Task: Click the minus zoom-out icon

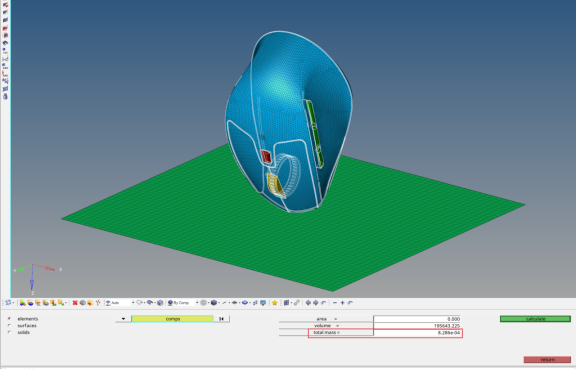Action: click(x=335, y=303)
